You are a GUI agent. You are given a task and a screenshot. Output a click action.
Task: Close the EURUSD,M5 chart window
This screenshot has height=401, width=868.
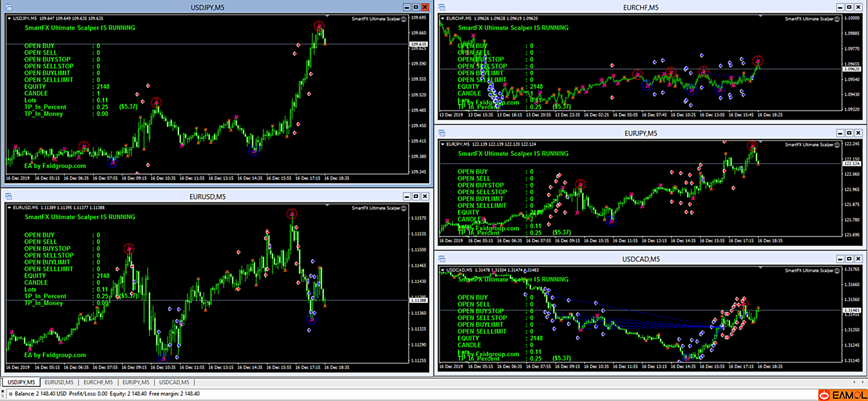click(425, 196)
